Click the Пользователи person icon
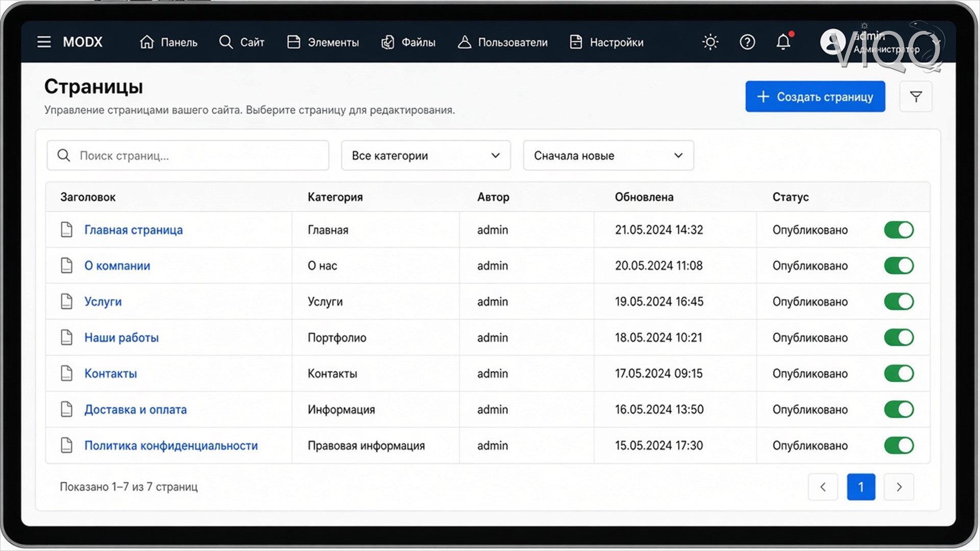Image resolution: width=980 pixels, height=551 pixels. click(464, 42)
